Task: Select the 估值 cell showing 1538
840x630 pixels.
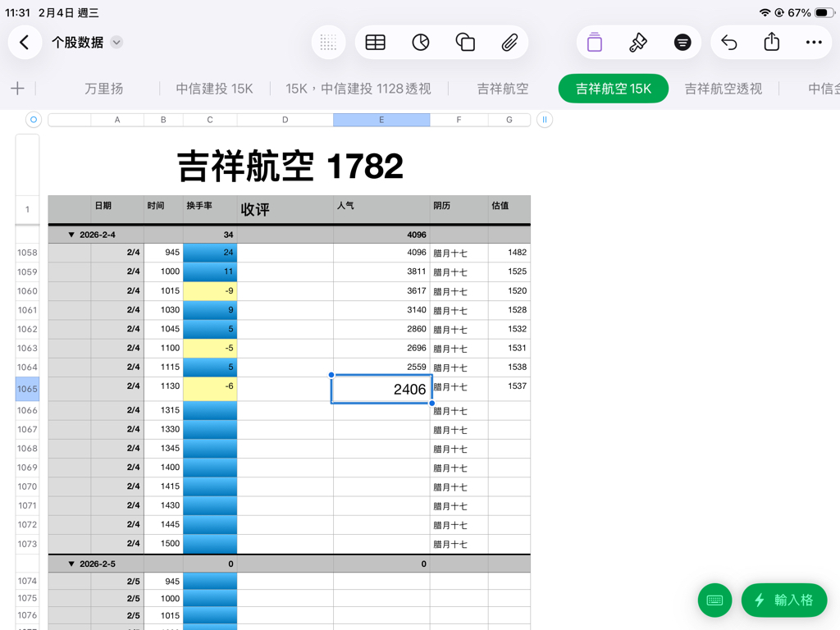Action: (x=509, y=367)
